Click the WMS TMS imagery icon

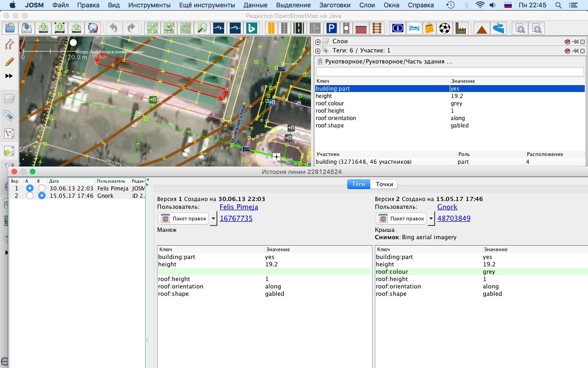[x=185, y=29]
